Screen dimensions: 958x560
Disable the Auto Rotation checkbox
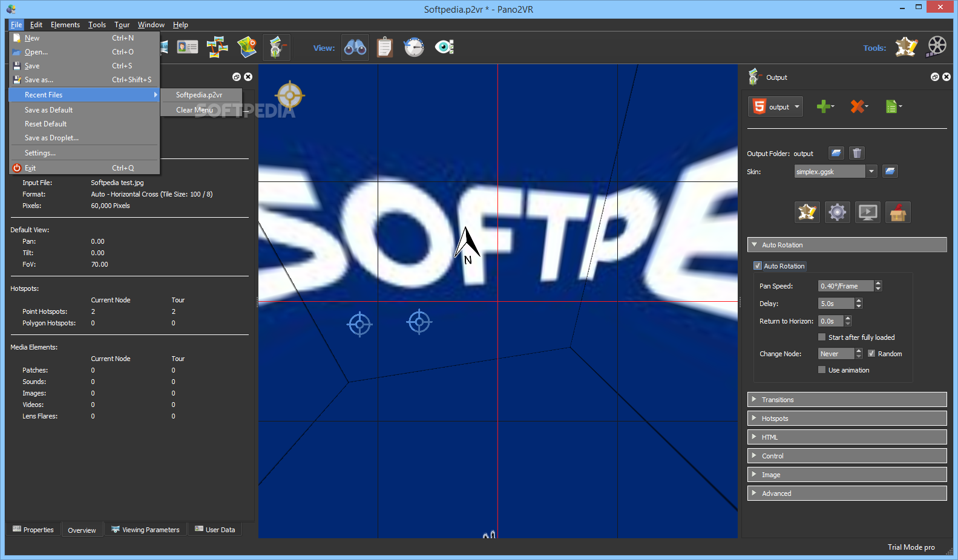pyautogui.click(x=757, y=266)
